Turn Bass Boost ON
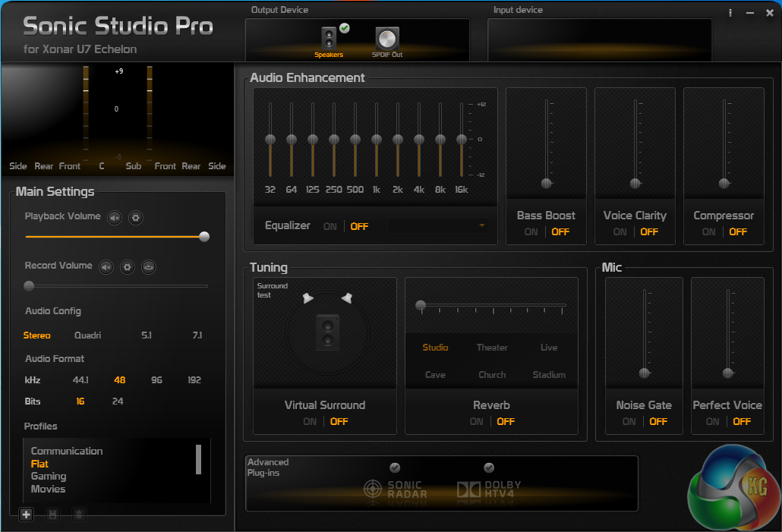Image resolution: width=782 pixels, height=532 pixels. (531, 231)
